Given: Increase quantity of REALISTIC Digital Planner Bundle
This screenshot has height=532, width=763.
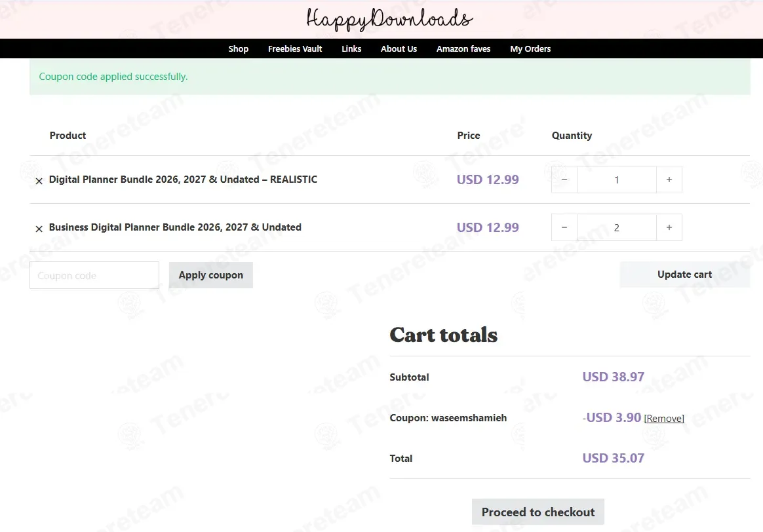Looking at the screenshot, I should click(669, 180).
